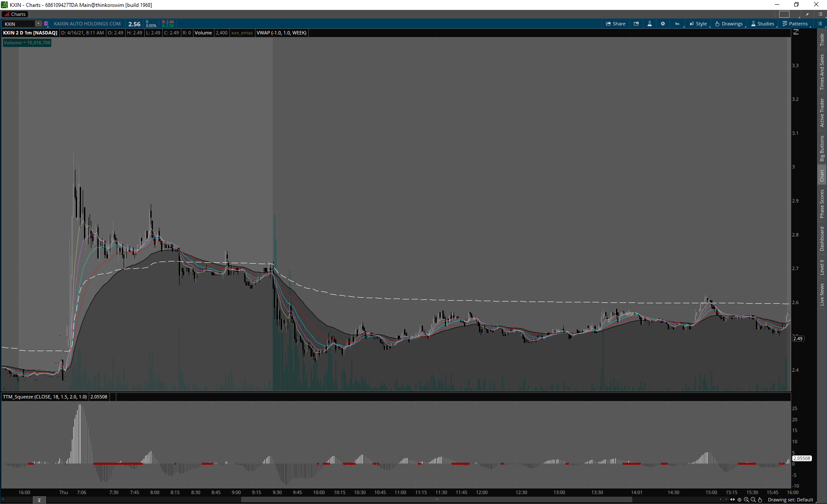Click the alert book icon beside Share
827x504 pixels.
pos(636,24)
